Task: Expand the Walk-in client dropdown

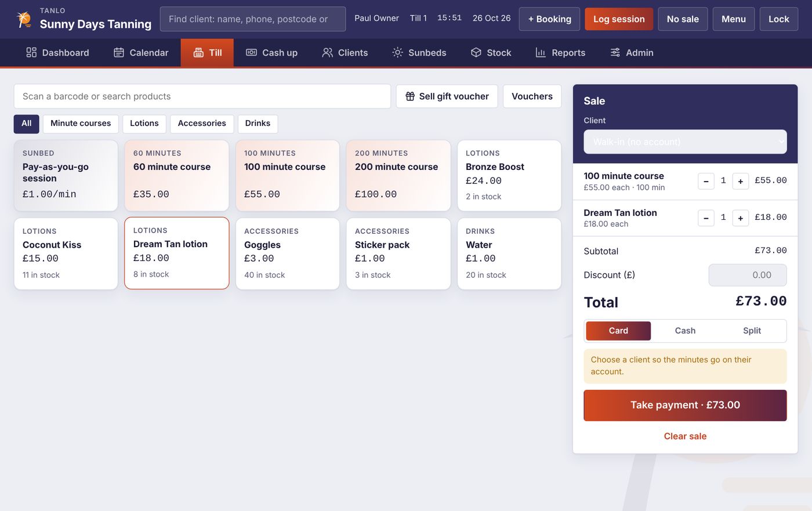Action: click(x=685, y=142)
